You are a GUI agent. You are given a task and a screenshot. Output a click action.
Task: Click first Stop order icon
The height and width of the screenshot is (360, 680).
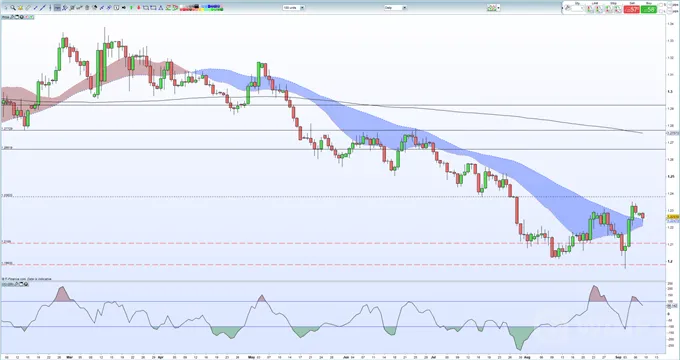[608, 9]
